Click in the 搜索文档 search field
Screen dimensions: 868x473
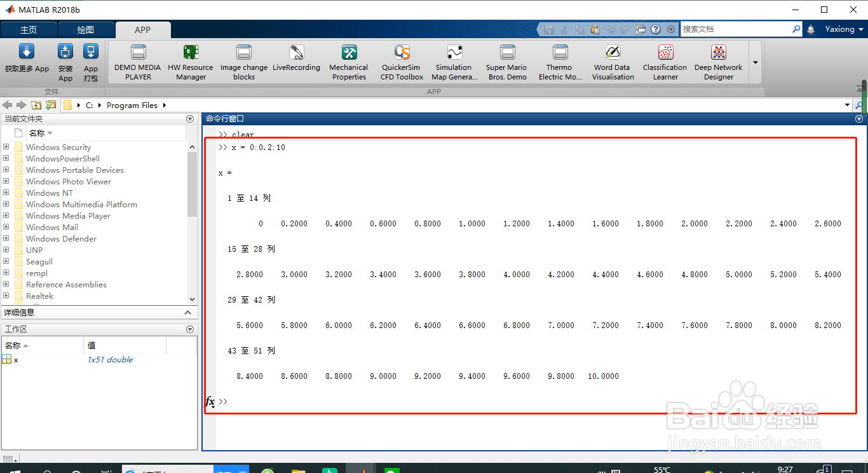tap(736, 29)
